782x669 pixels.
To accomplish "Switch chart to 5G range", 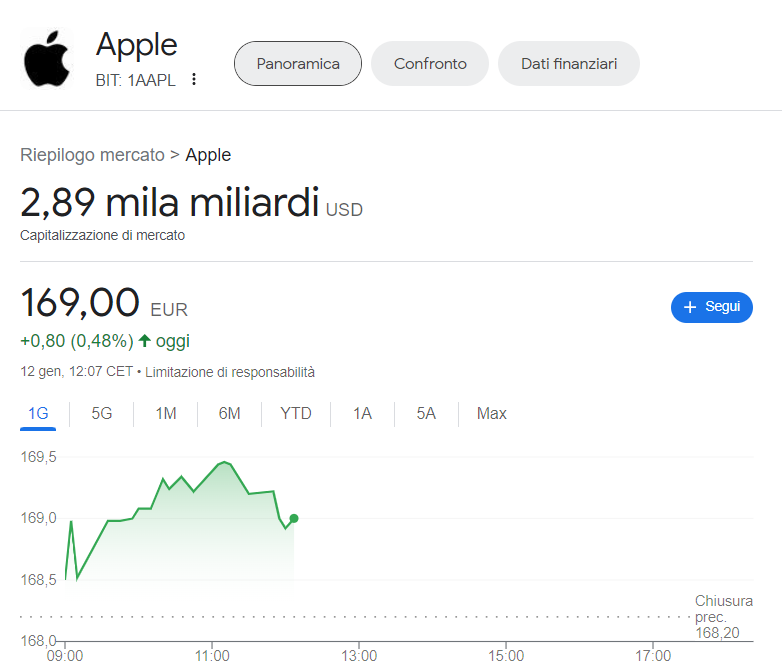I will (x=102, y=414).
